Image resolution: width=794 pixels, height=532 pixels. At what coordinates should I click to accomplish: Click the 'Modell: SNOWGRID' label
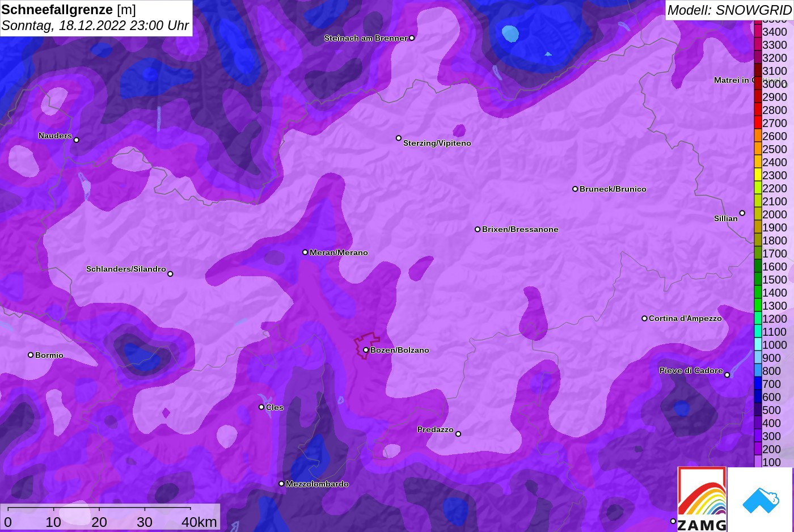729,10
